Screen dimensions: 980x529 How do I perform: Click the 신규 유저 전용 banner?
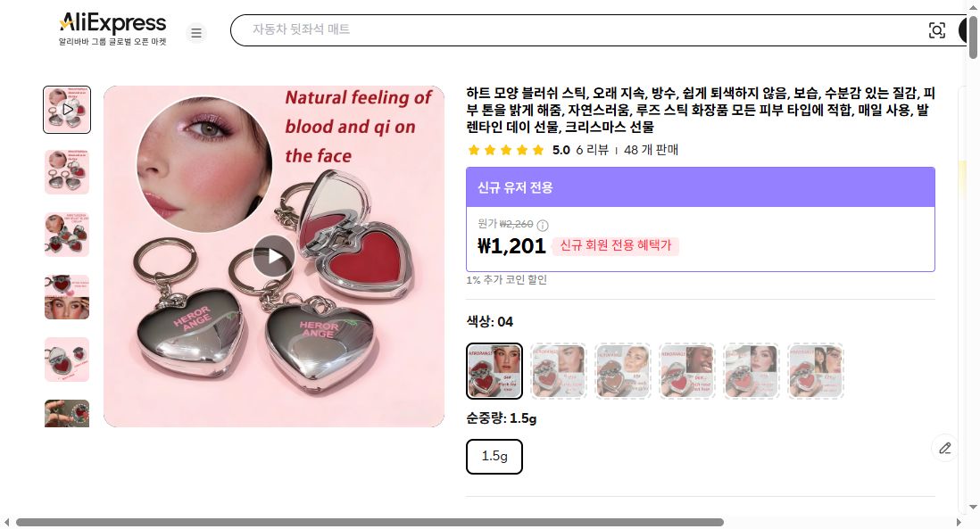(700, 186)
